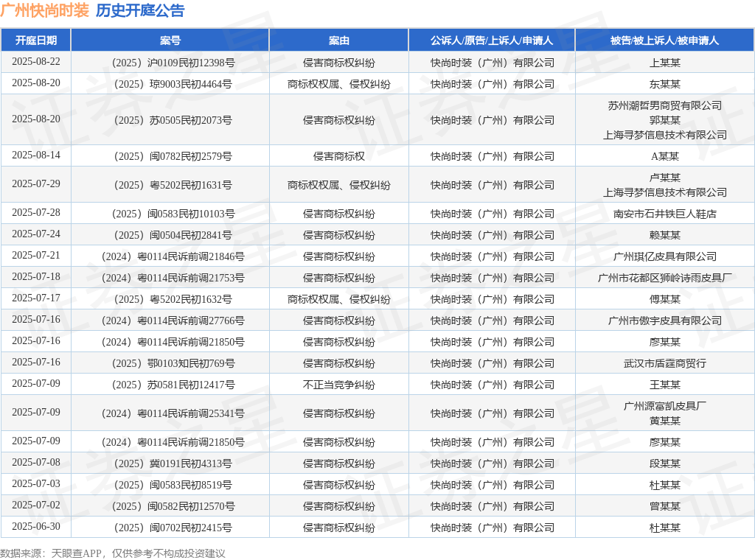Click date 2025-08-22
This screenshot has width=755, height=560.
pyautogui.click(x=36, y=62)
